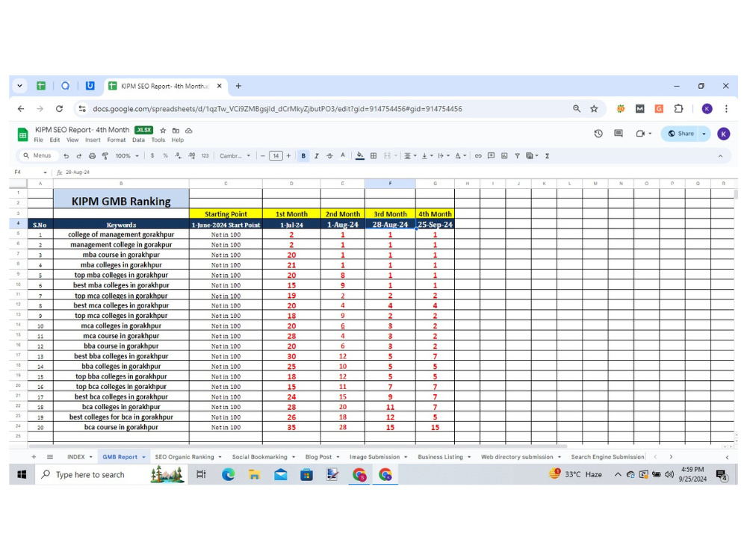Image resolution: width=747 pixels, height=560 pixels.
Task: Click the Insert chart icon
Action: click(504, 156)
